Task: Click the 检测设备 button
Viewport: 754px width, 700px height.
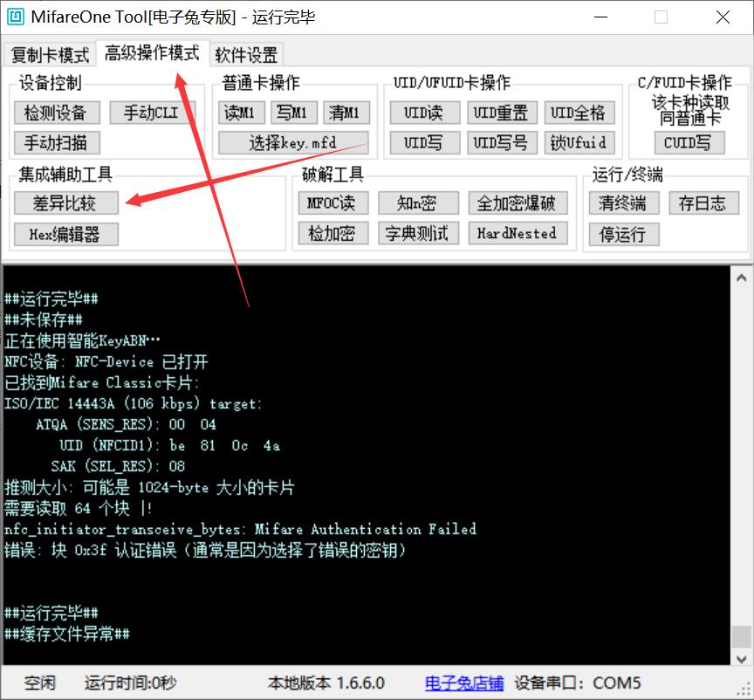Action: (57, 113)
